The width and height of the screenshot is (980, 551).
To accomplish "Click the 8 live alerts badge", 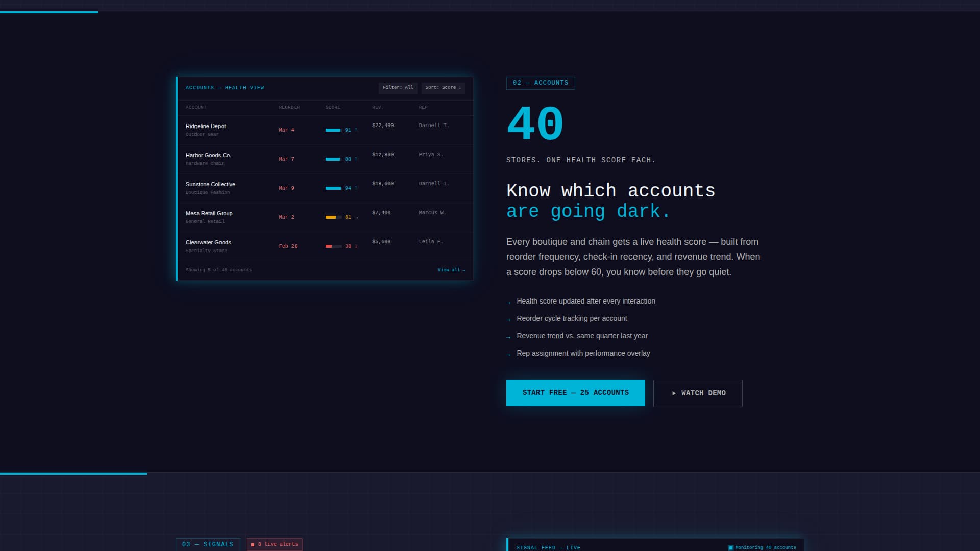I will (x=275, y=544).
